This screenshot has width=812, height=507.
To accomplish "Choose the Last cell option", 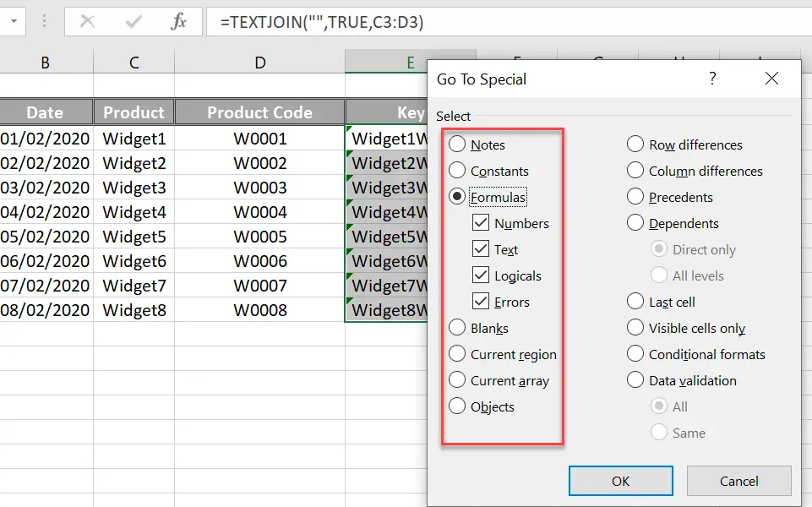I will click(x=635, y=301).
